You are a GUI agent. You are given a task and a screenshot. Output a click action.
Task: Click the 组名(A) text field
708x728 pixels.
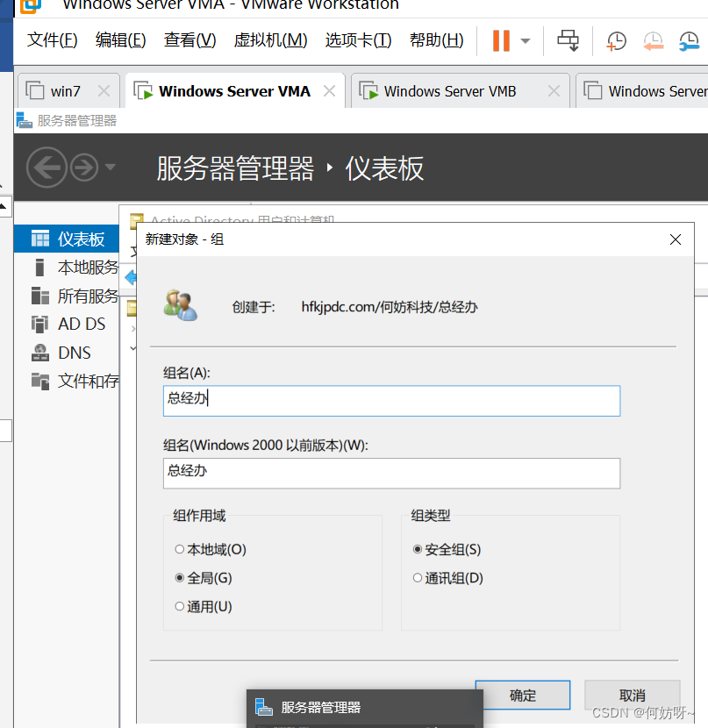click(x=391, y=401)
